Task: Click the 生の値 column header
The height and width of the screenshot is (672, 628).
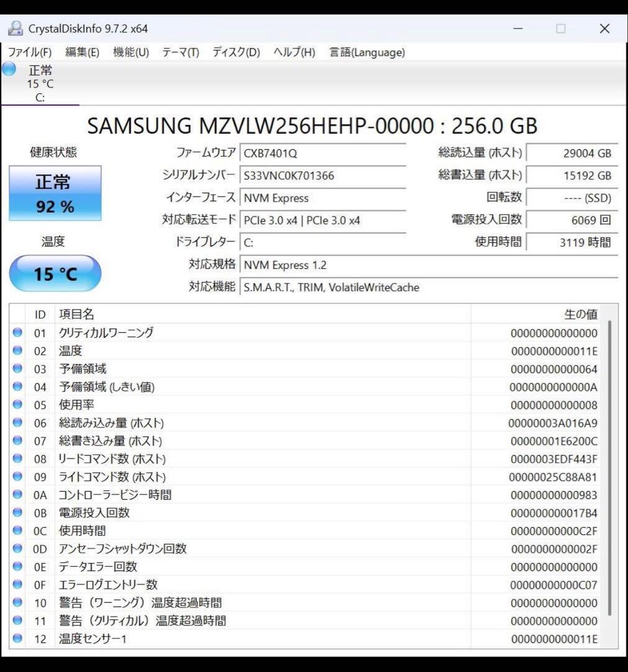Action: coord(581,314)
